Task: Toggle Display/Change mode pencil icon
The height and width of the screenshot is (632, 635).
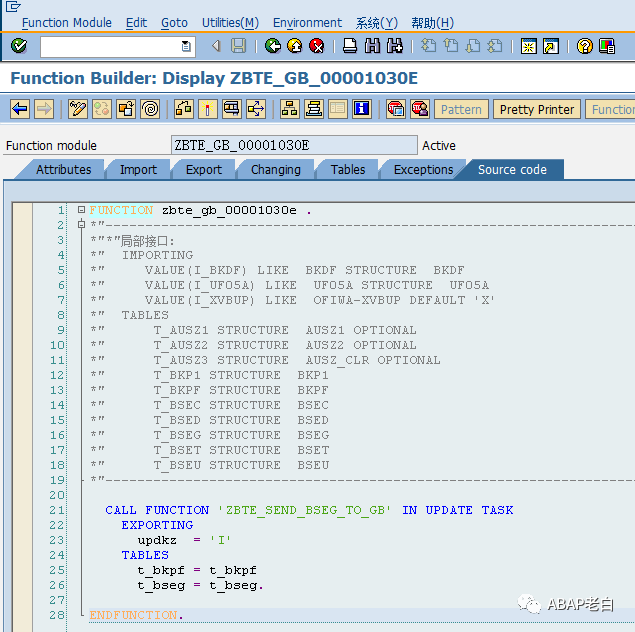Action: coord(78,109)
